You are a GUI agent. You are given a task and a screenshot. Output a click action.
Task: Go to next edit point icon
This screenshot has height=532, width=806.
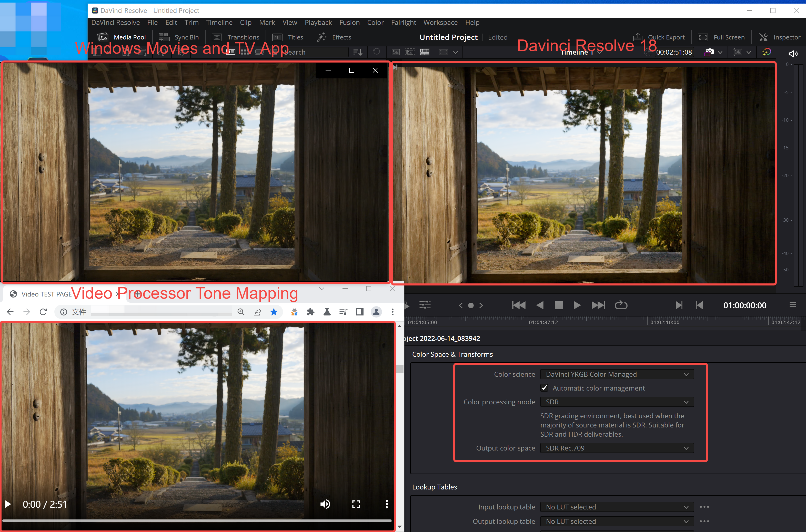pos(679,305)
